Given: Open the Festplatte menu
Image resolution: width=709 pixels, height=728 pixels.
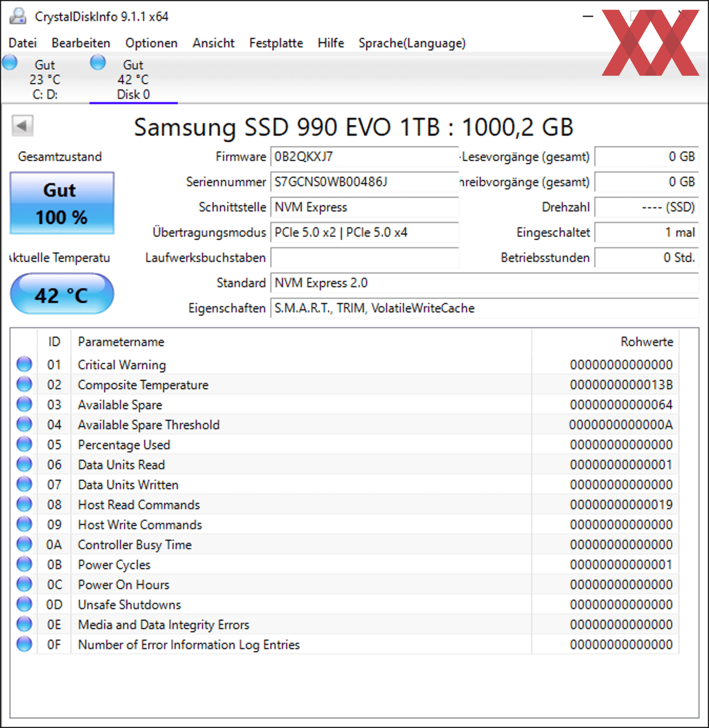Looking at the screenshot, I should 276,43.
